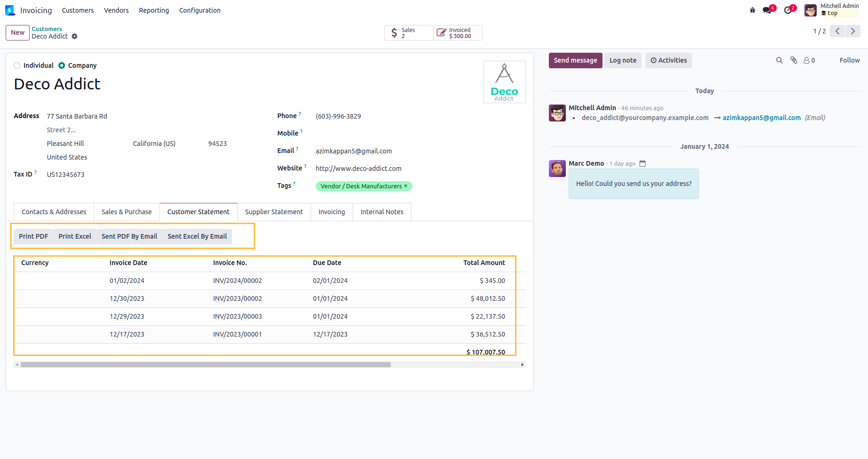The image size is (868, 459).
Task: Click Total Amount column header
Action: [x=484, y=263]
